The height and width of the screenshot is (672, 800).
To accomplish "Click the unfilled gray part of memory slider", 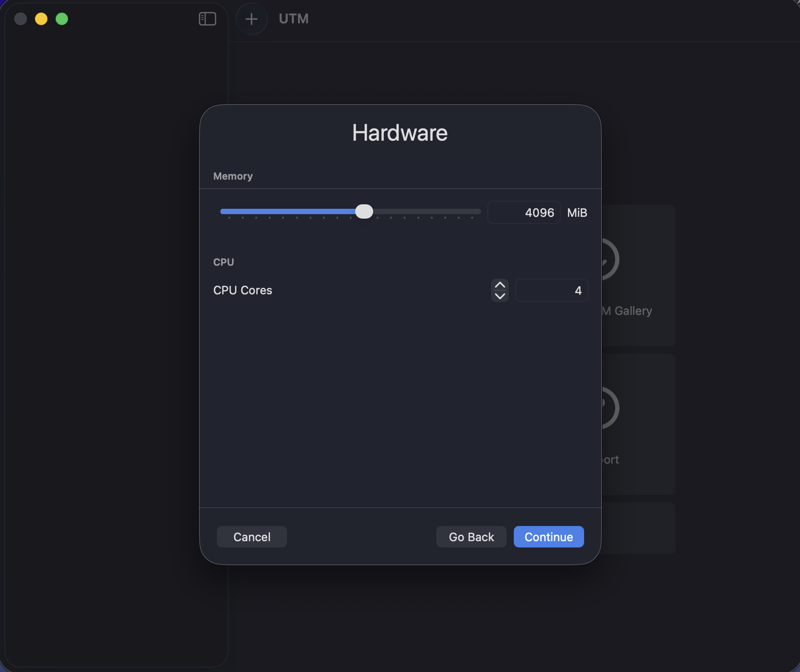I will tap(426, 211).
